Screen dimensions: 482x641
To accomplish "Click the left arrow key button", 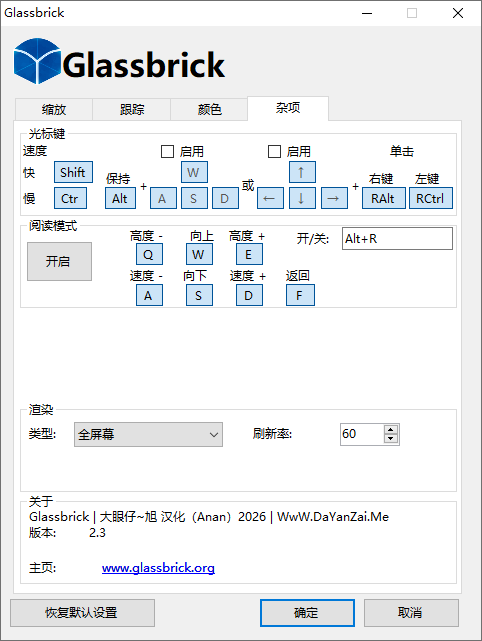I will 270,198.
